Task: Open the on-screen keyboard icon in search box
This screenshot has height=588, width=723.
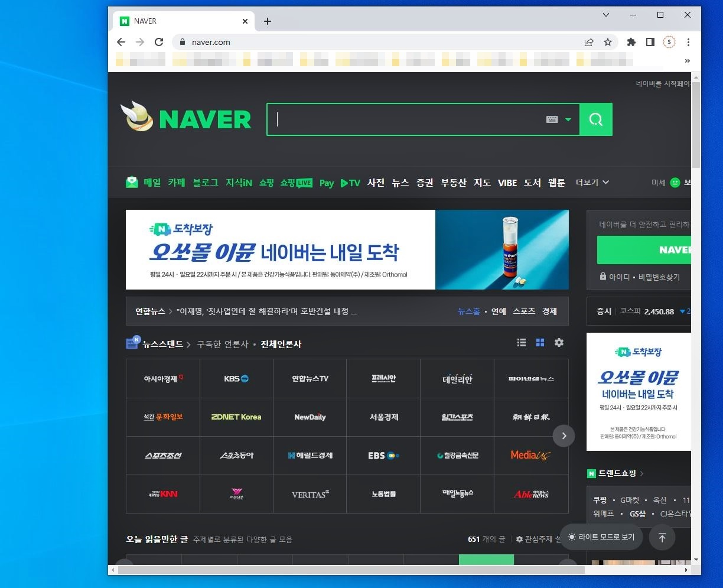Action: 552,119
